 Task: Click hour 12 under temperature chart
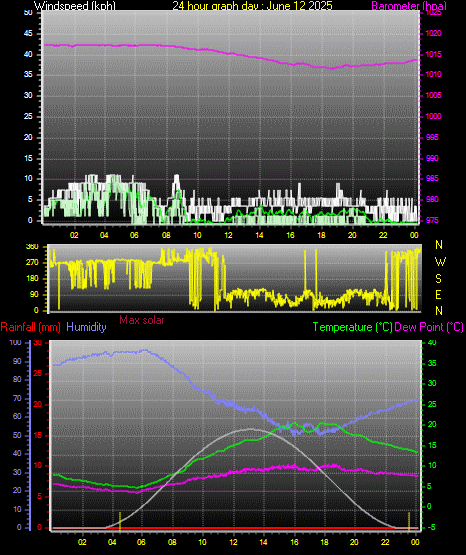coord(233,542)
